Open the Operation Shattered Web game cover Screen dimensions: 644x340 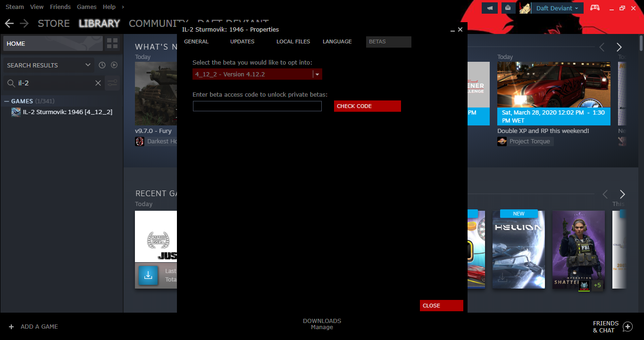click(578, 249)
